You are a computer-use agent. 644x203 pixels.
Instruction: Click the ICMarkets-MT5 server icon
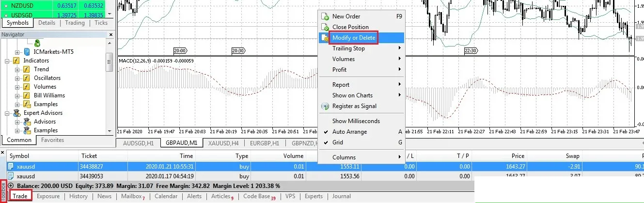coord(27,52)
